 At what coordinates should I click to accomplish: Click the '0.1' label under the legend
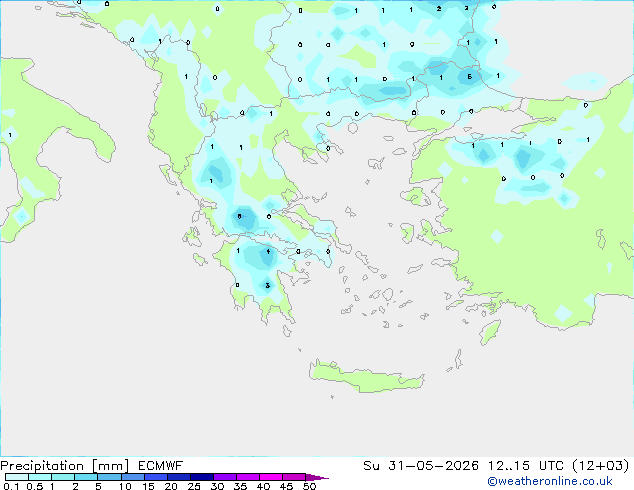tap(11, 486)
